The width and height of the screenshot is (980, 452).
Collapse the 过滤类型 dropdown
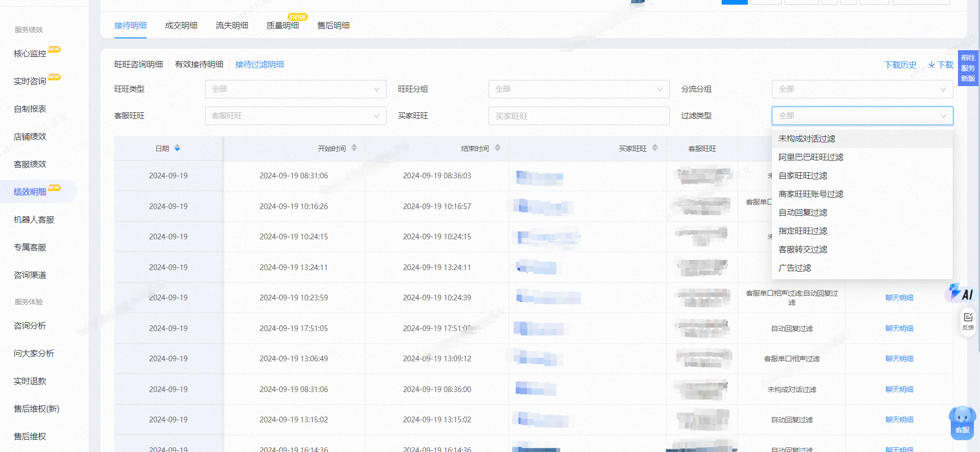click(863, 116)
